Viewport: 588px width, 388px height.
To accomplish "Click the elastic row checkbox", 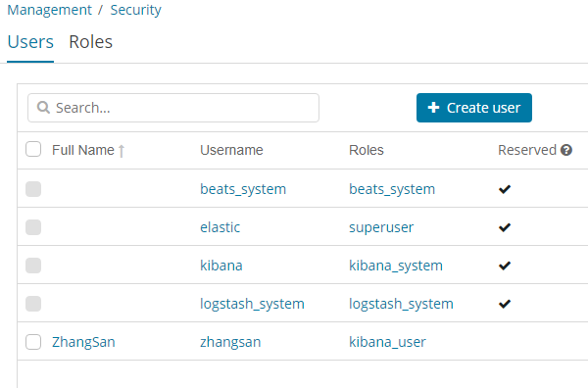I will point(33,227).
